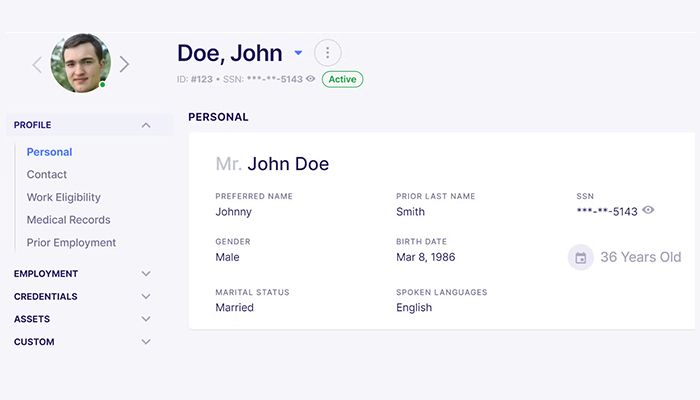This screenshot has width=700, height=400.
Task: Open Work Eligibility page
Action: click(x=63, y=197)
